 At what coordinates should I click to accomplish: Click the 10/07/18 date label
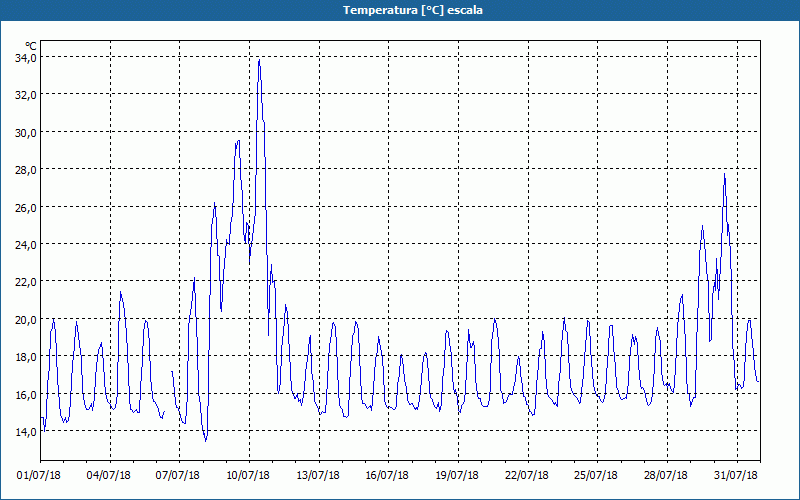point(248,475)
